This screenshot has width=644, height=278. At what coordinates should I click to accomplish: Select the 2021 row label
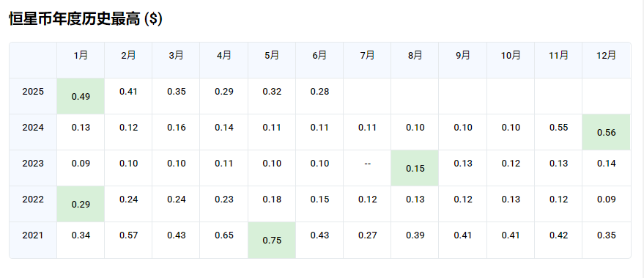[x=33, y=235]
